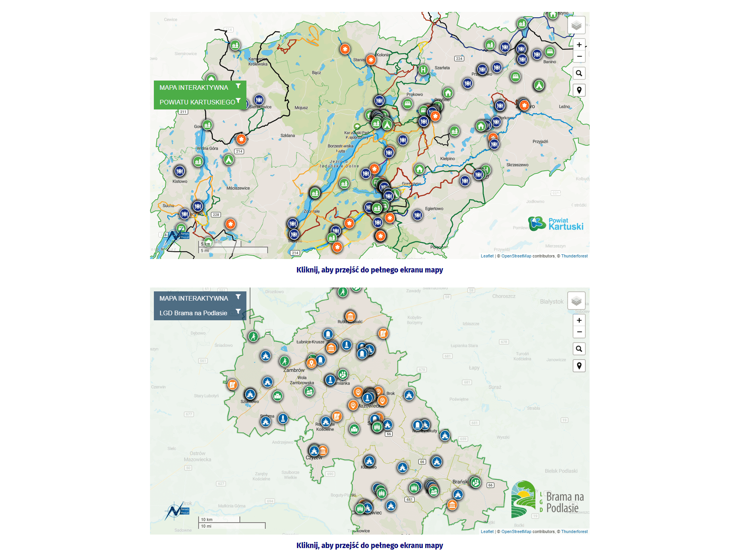Select the green H marker near Szarłata

423,70
